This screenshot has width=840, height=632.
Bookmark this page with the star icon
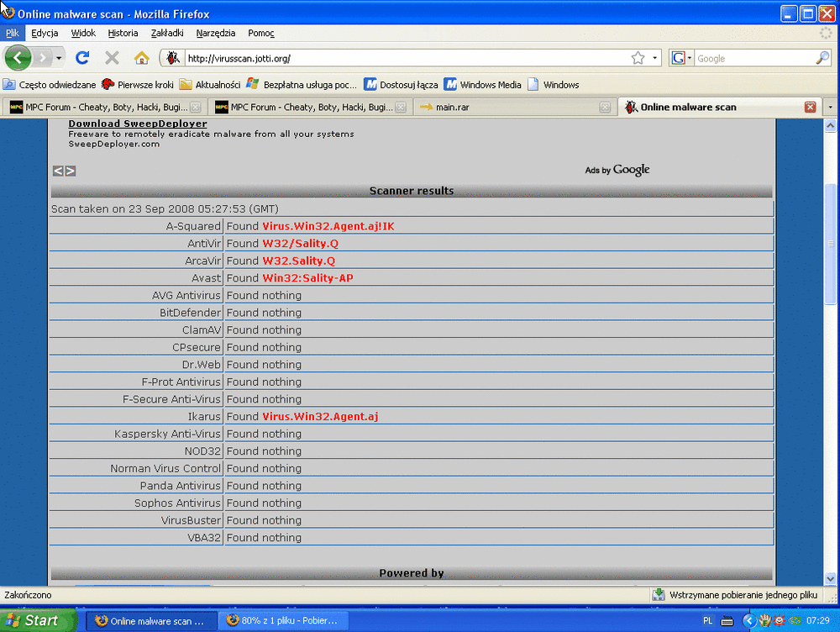click(x=638, y=58)
